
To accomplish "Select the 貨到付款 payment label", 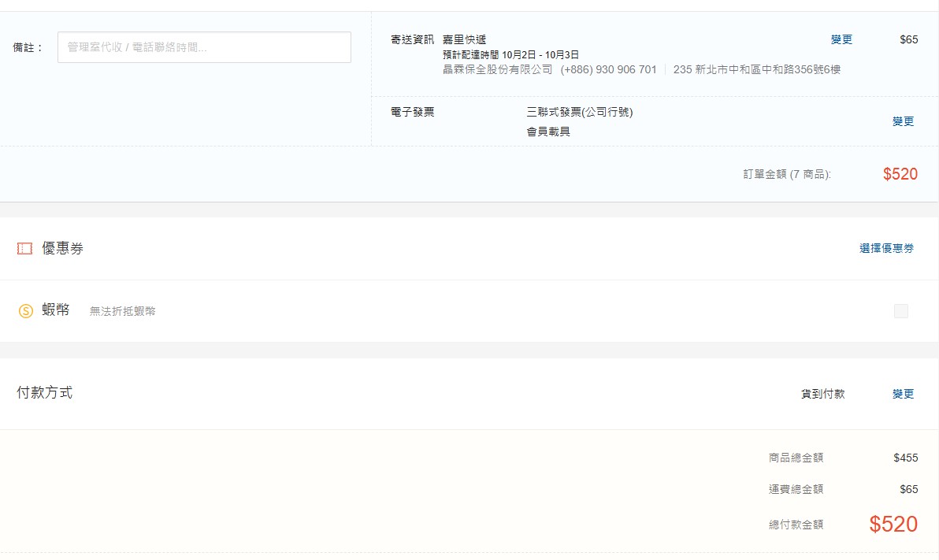I will (822, 394).
